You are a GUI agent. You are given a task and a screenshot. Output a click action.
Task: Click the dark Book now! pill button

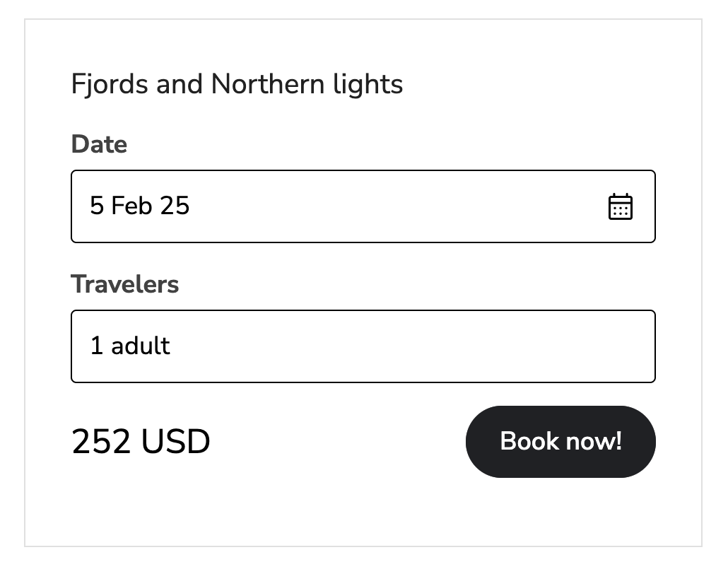pos(560,442)
